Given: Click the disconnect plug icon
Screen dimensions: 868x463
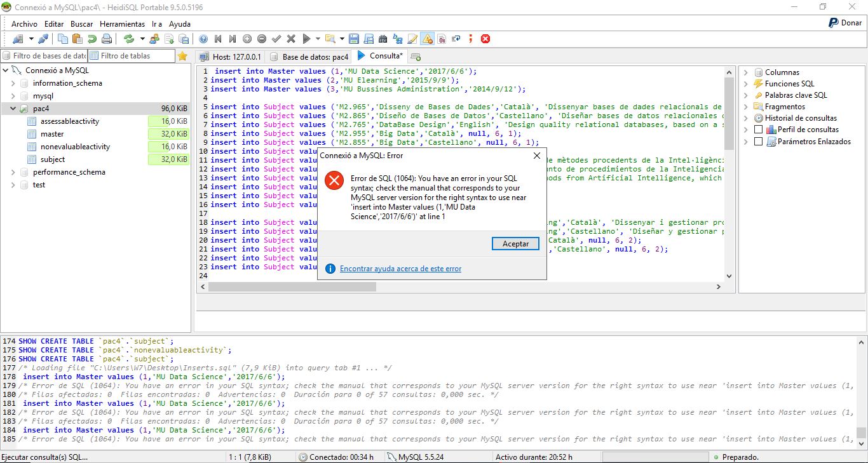Looking at the screenshot, I should click(43, 39).
